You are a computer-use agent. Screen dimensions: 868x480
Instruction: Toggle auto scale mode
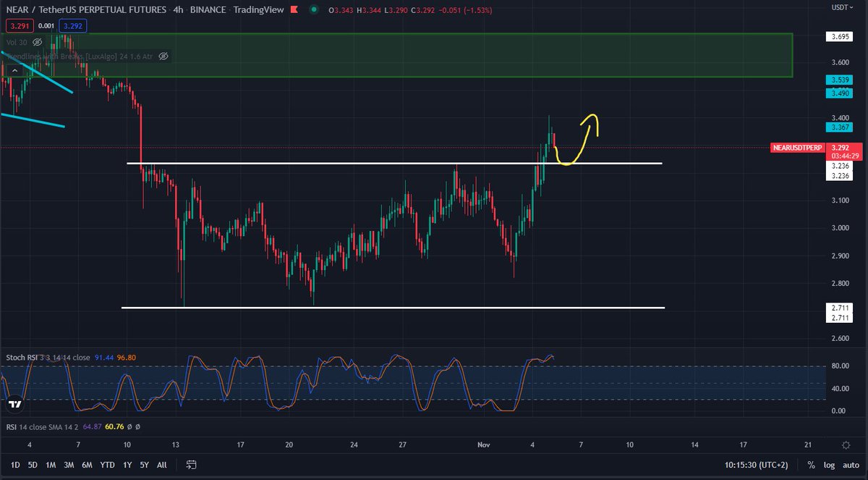(x=850, y=465)
